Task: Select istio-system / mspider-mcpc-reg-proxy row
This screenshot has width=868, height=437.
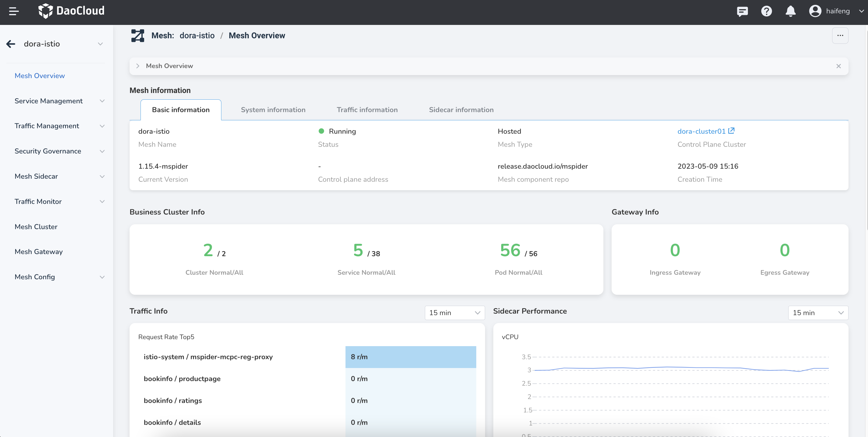Action: pos(307,357)
